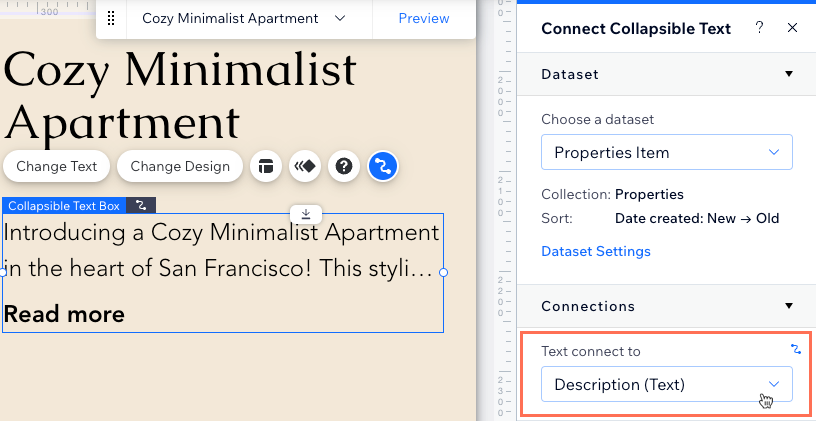Click the blue connect to data icon
This screenshot has height=421, width=816.
tap(383, 167)
